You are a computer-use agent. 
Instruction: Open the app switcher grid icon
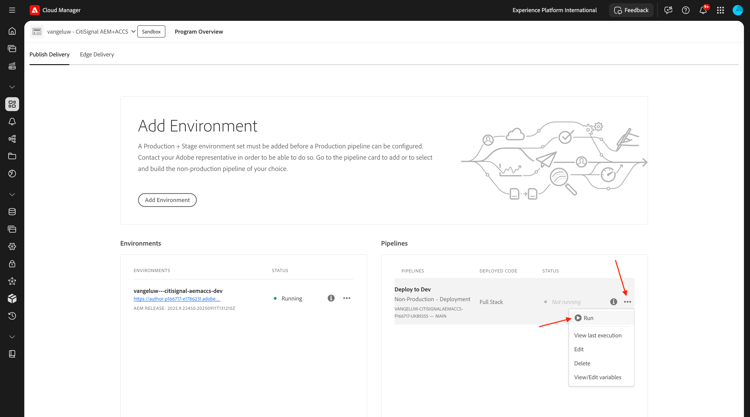720,10
